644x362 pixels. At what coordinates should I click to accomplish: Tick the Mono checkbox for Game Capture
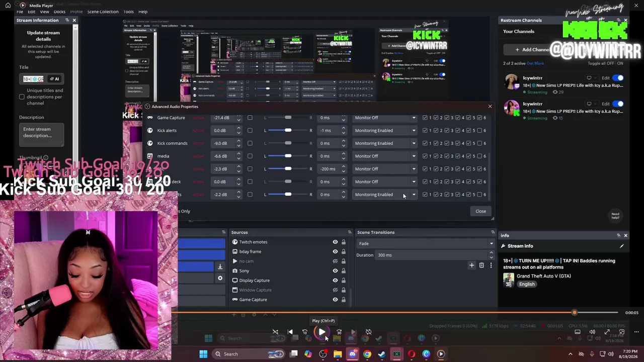pos(250,118)
